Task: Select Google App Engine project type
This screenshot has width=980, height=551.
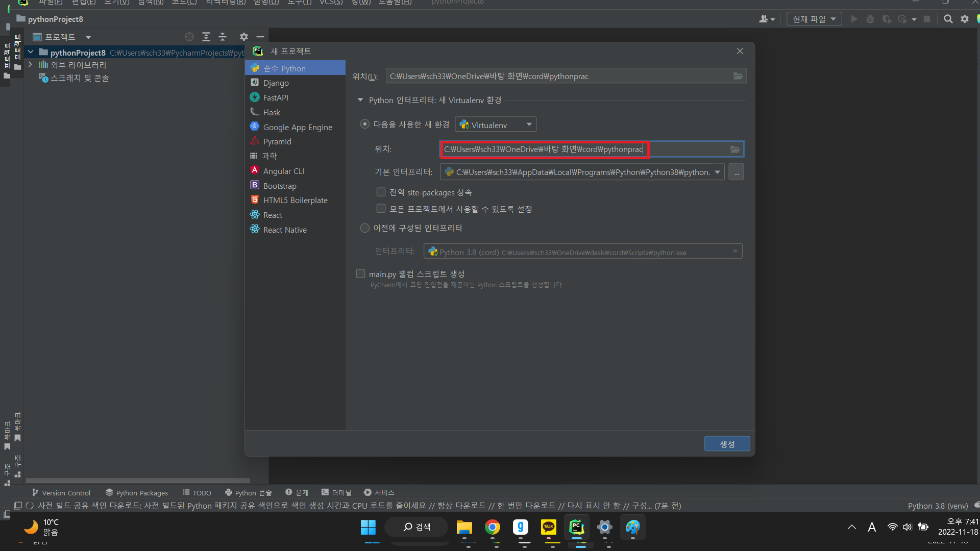Action: pos(295,127)
